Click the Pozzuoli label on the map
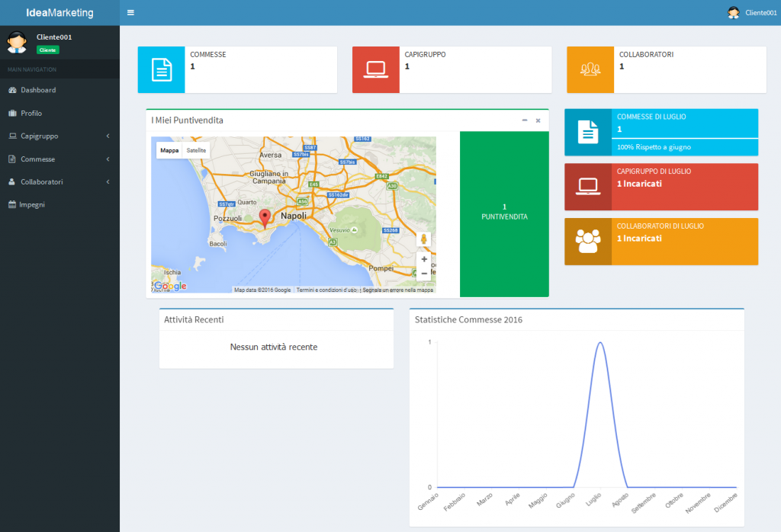Screen dimensions: 781x532 click(227, 218)
